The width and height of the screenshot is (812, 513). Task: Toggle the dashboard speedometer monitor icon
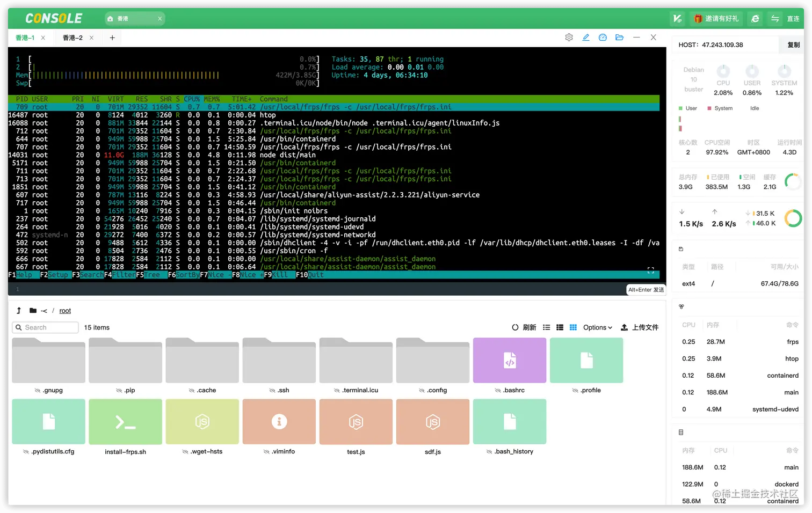[x=603, y=38]
